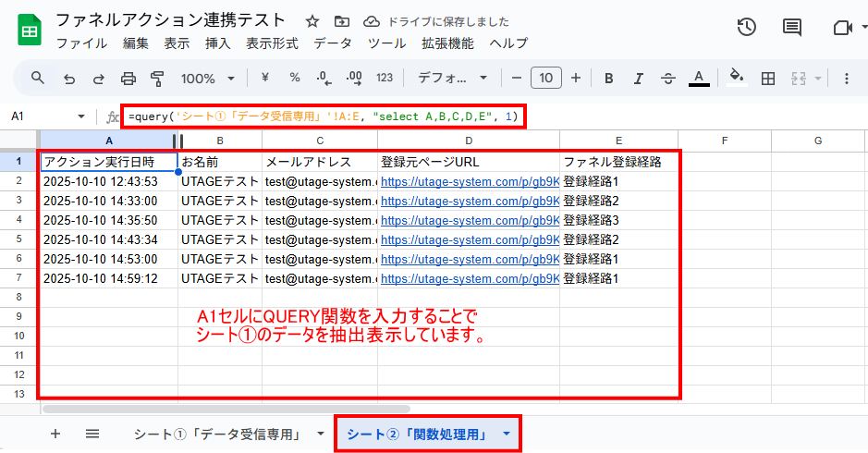The height and width of the screenshot is (453, 868).
Task: Open the fill color picker
Action: 737,79
